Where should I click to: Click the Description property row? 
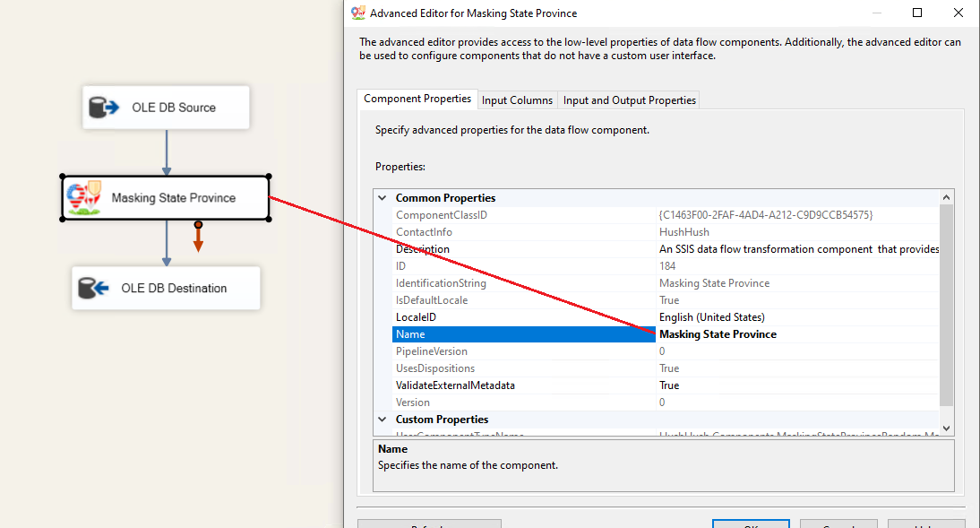(x=666, y=249)
